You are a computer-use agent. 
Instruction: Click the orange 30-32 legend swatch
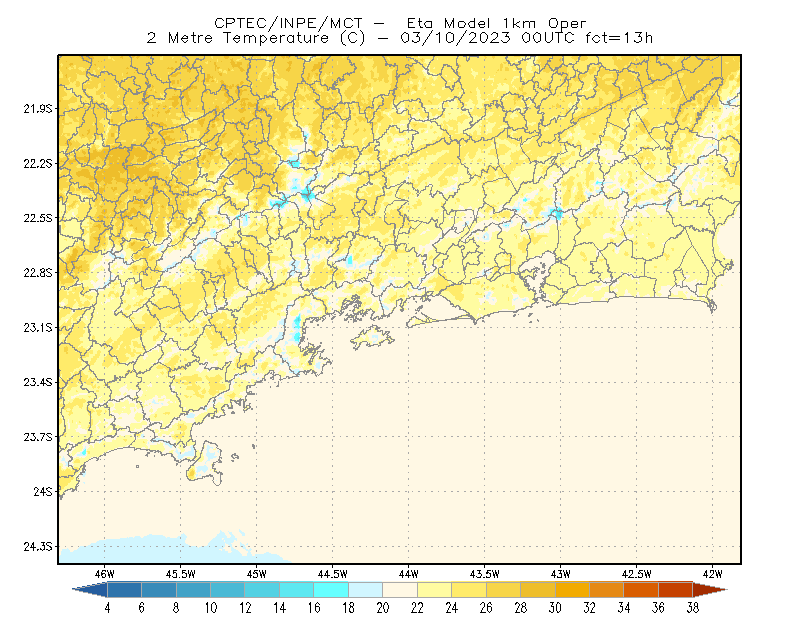[572, 590]
